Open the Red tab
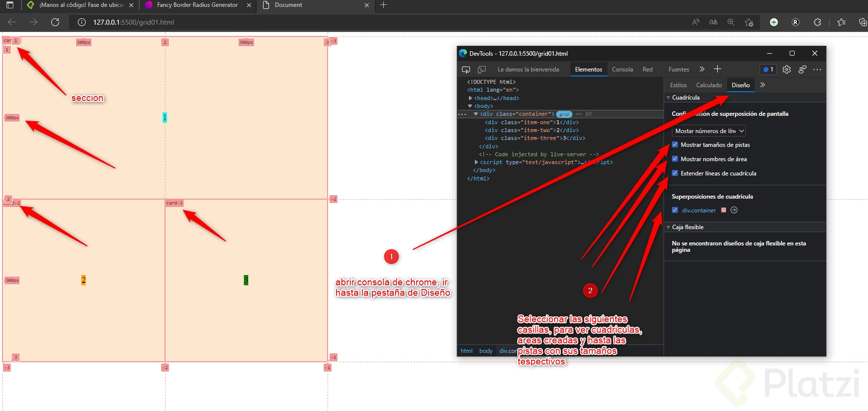This screenshot has height=411, width=868. pyautogui.click(x=648, y=69)
